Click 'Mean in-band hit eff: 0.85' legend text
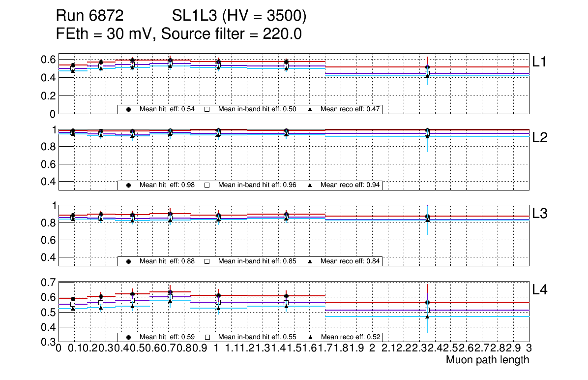This screenshot has width=588, height=380. pos(257,261)
